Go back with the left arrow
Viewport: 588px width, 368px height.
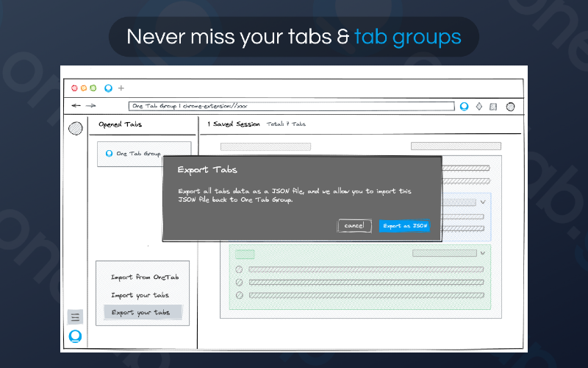click(x=76, y=105)
